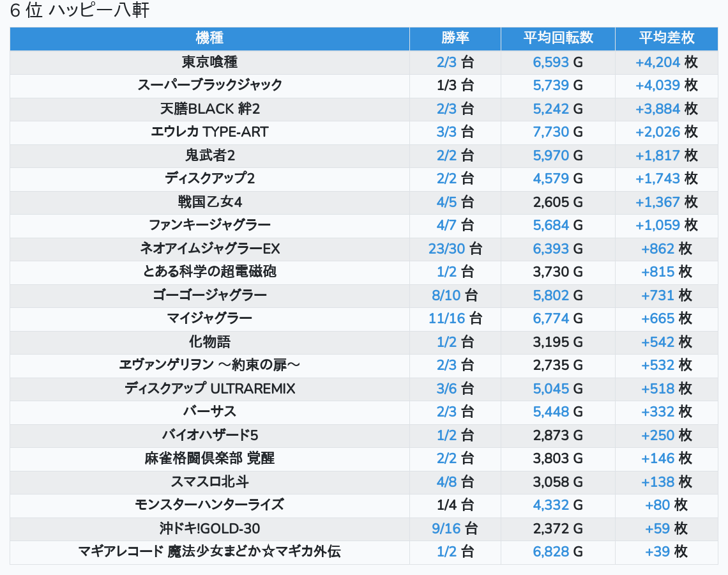Select 7,730 rotations for エウレカ TYPE-ART
728x575 pixels.
click(x=550, y=132)
